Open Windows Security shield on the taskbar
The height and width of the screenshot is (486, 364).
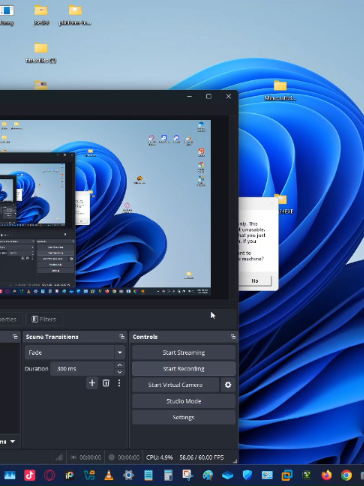[x=247, y=475]
